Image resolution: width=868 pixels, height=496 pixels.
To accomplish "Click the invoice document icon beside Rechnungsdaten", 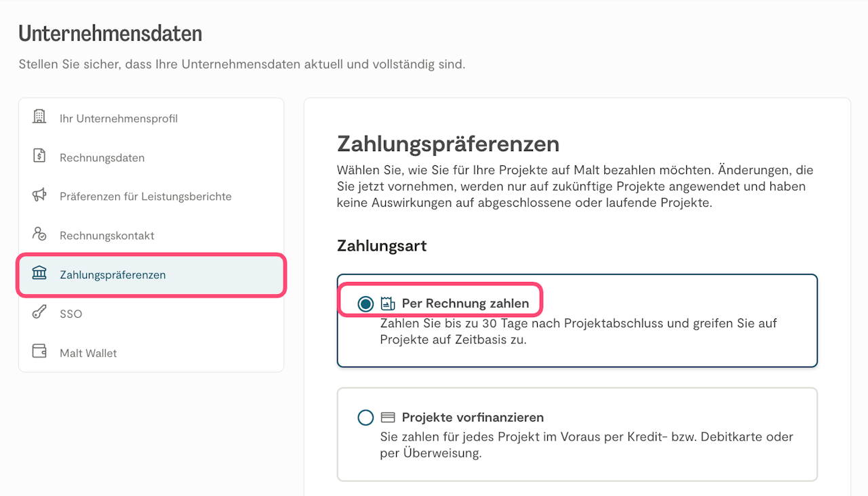I will 39,157.
